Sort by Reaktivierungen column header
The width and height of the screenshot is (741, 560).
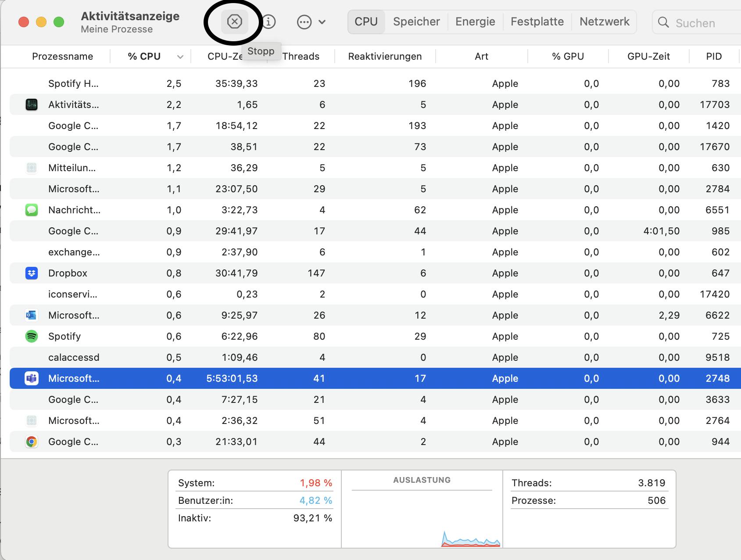click(385, 56)
